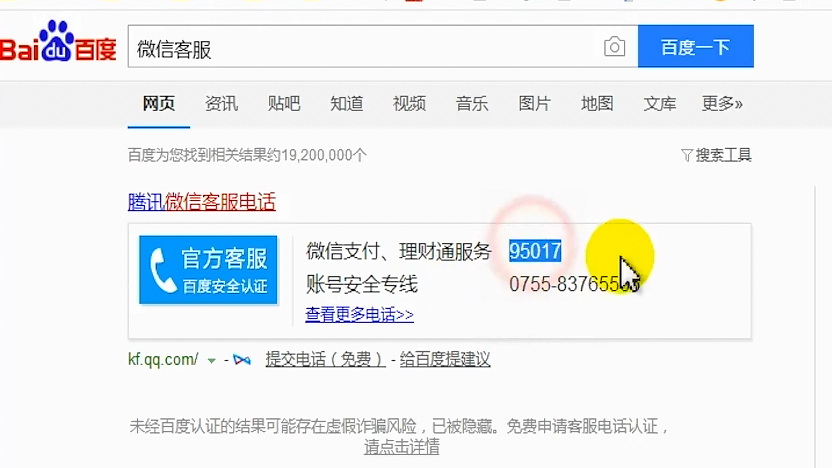
Task: Select the 图片 tab
Action: click(534, 103)
